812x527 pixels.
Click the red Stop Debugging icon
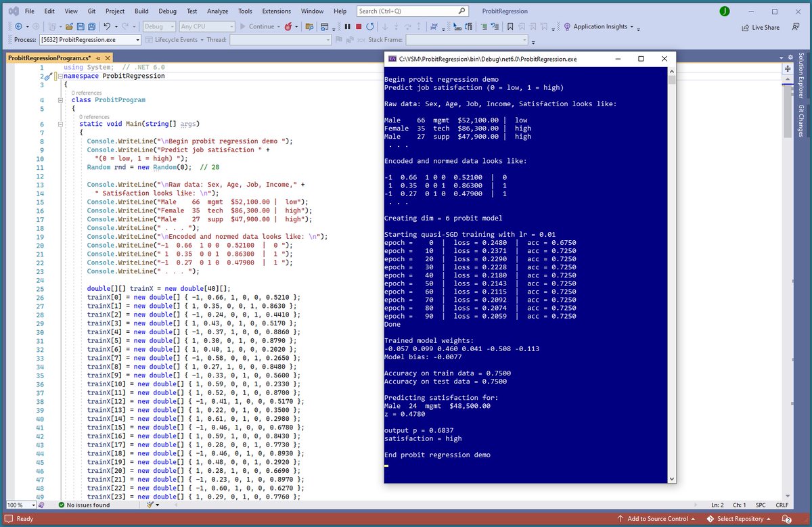click(359, 26)
